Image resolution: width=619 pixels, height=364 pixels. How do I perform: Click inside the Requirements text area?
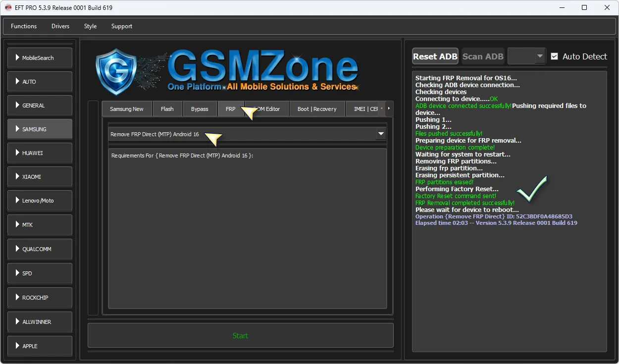tap(247, 228)
